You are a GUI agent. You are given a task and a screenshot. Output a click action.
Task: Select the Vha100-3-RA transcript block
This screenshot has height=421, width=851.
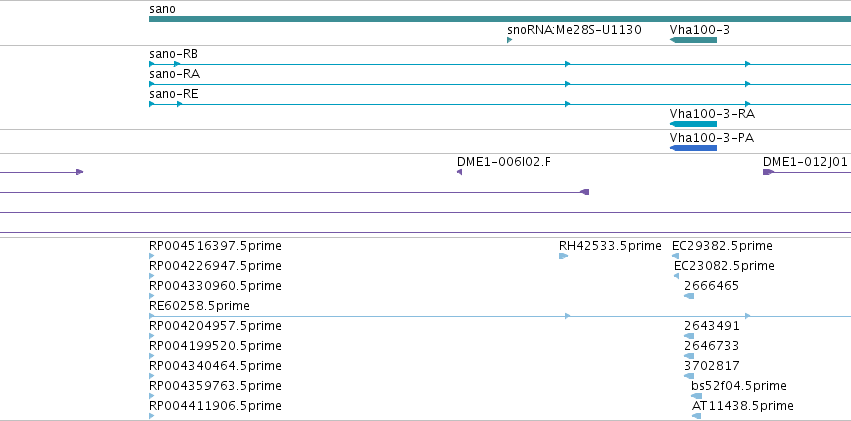point(694,124)
